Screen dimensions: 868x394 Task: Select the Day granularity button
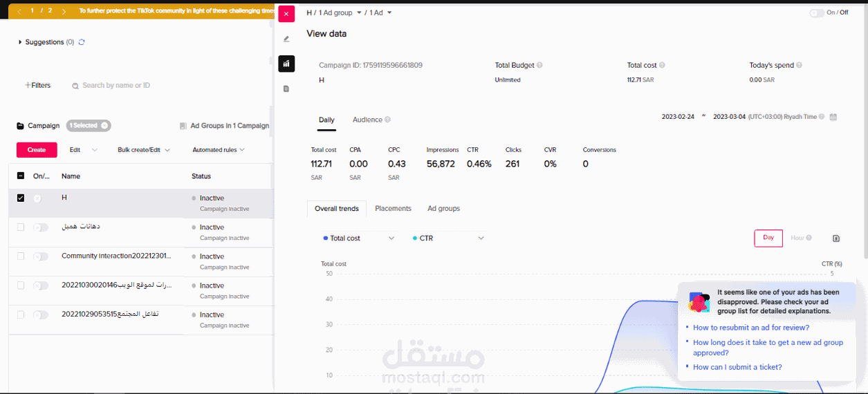768,238
